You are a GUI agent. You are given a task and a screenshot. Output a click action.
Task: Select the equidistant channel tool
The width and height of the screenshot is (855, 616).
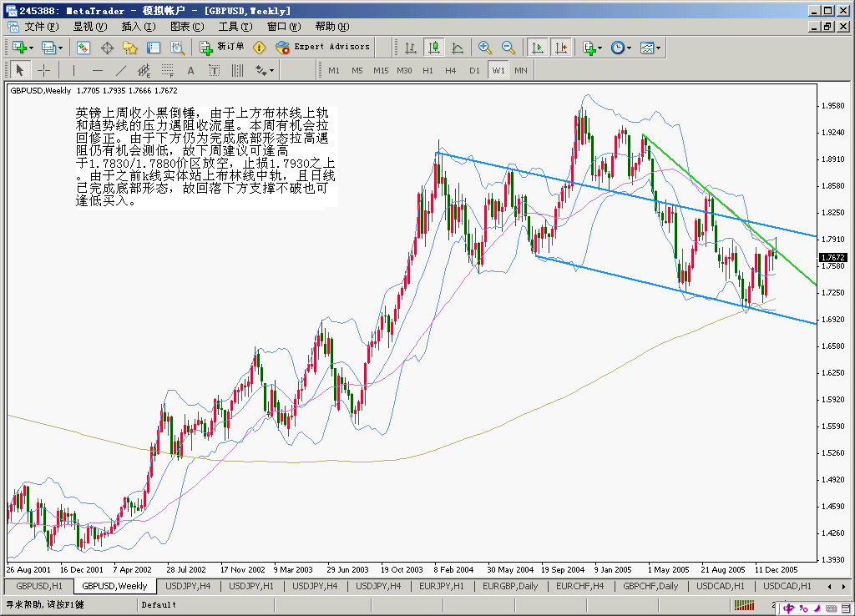click(144, 70)
